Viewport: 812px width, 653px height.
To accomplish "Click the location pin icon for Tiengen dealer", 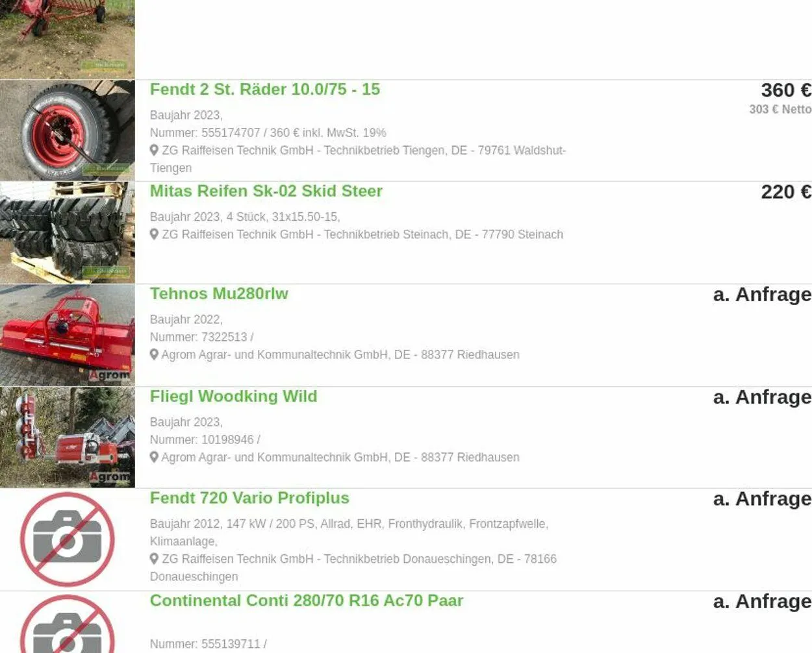I will click(x=154, y=150).
